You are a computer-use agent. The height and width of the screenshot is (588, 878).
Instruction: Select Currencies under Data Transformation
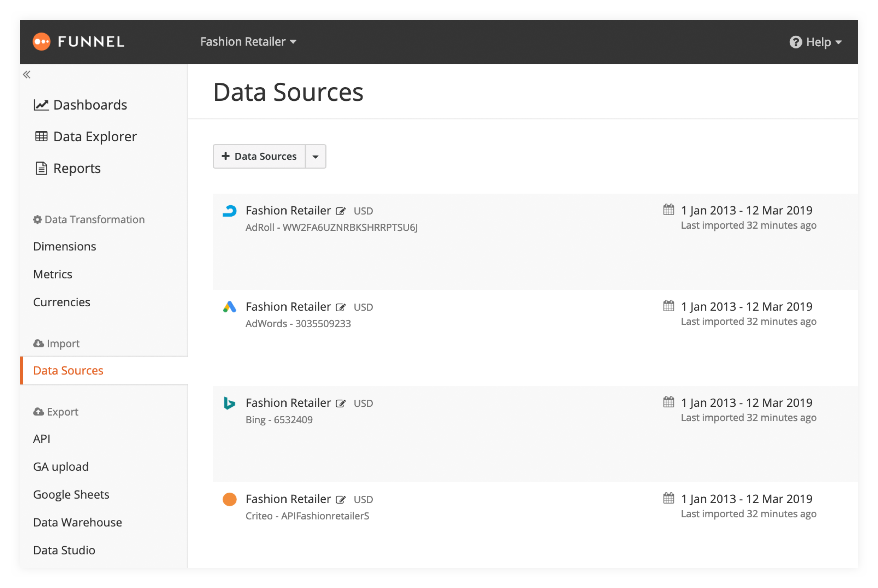[x=62, y=302]
